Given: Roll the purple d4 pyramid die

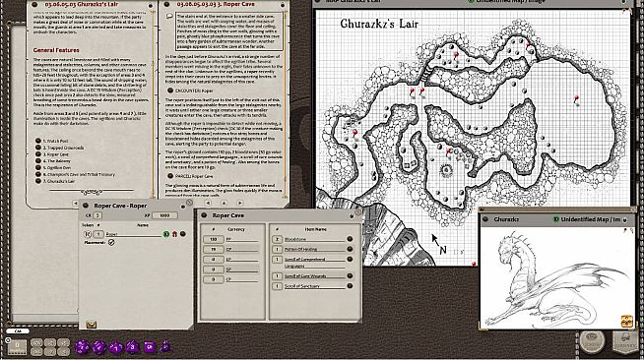Looking at the screenshot, I should coord(166,346).
